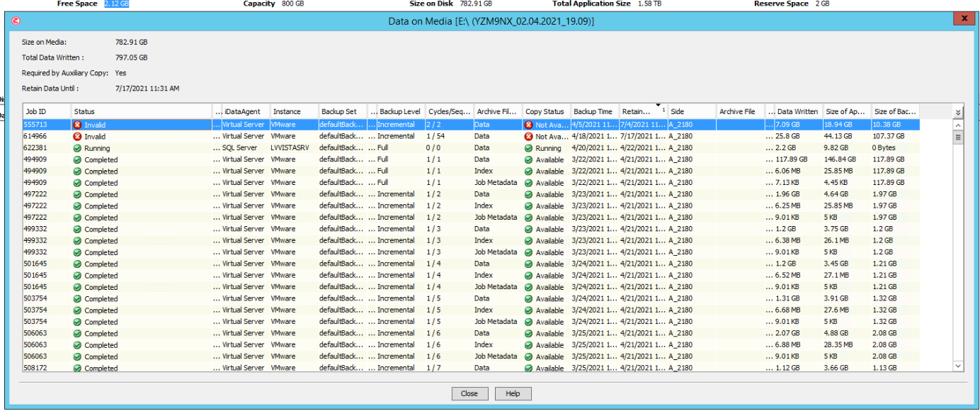Click the Commvault icon in dialog title bar

coord(16,21)
